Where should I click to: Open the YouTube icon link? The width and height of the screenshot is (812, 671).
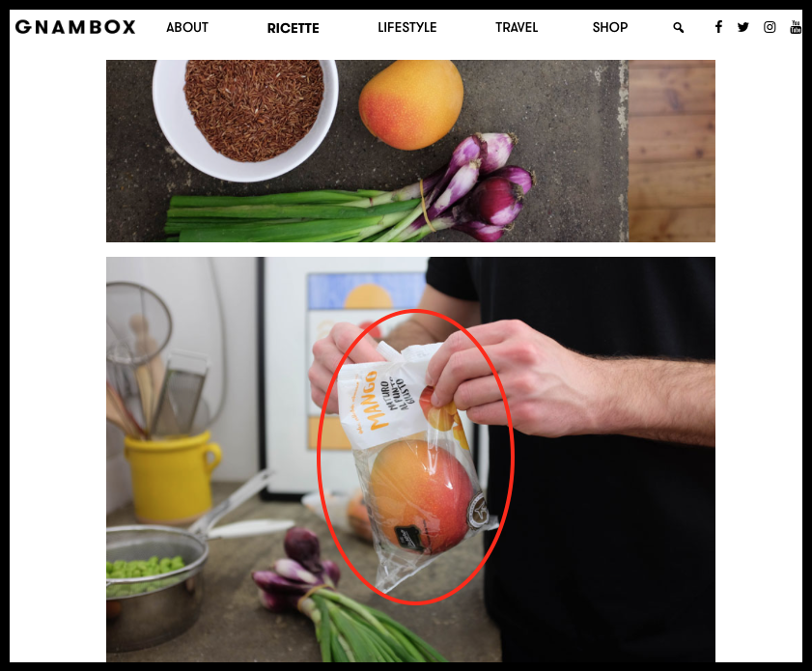point(796,27)
